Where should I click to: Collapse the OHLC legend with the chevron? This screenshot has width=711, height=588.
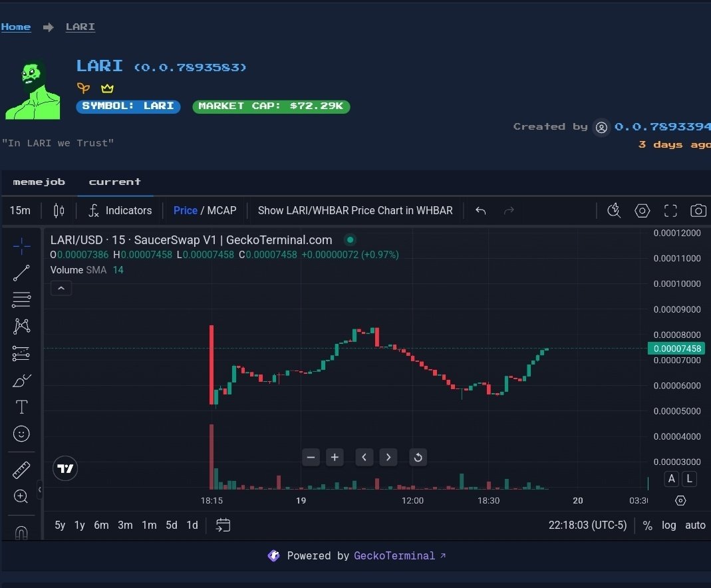(x=61, y=288)
